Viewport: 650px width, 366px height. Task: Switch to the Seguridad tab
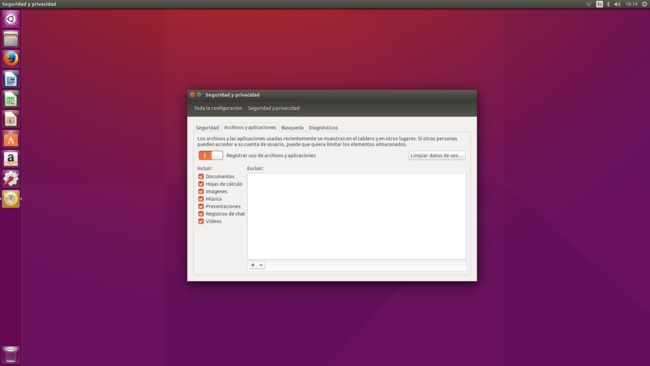207,128
